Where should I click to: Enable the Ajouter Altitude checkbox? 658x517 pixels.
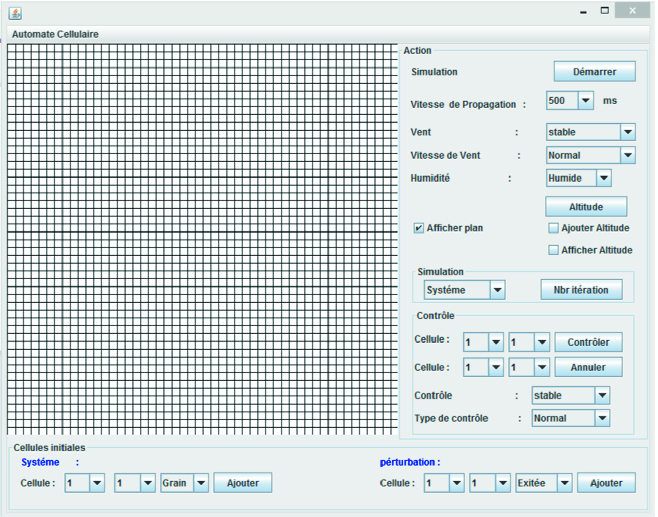(553, 228)
